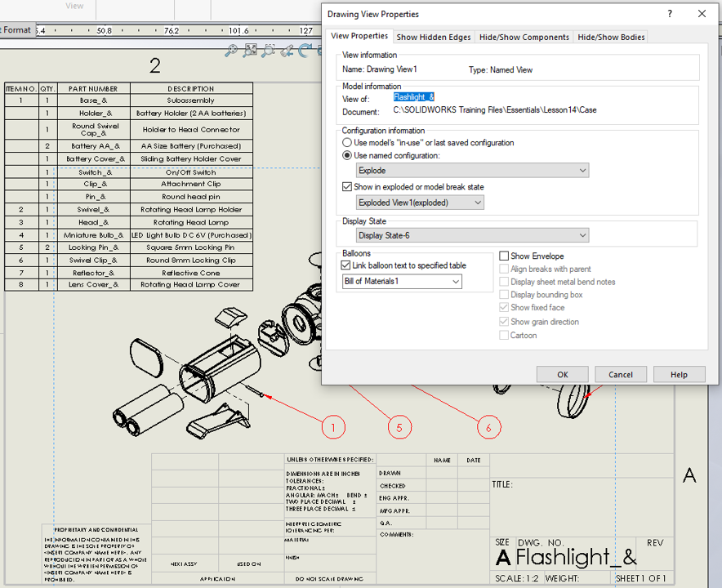Screen dimensions: 722x588
Task: Select the Zoom to Area dashed-box magnifier
Action: [268, 50]
